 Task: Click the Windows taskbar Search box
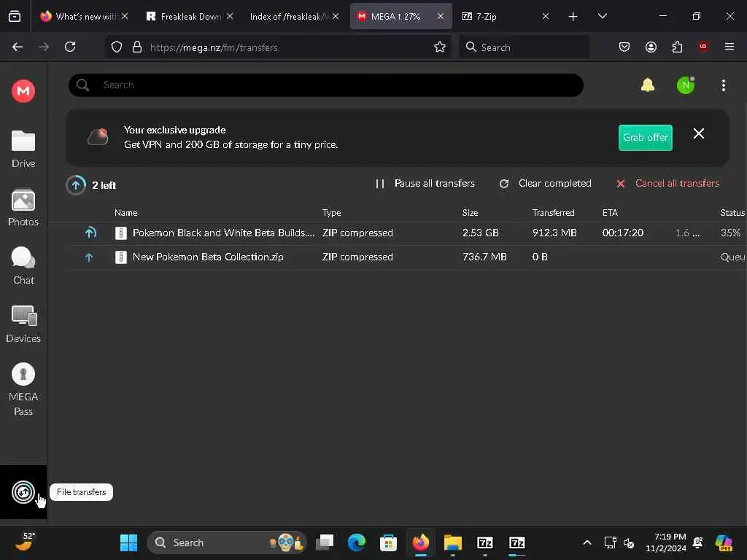pyautogui.click(x=227, y=542)
